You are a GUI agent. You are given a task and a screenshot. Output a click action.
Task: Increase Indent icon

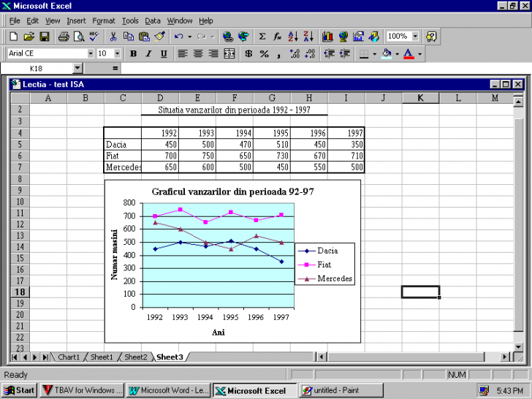345,53
